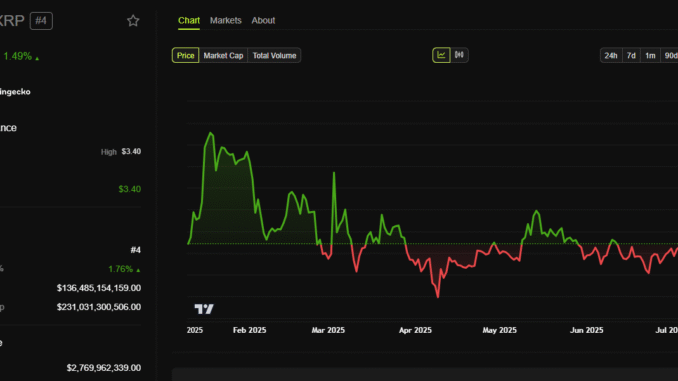Click the $136,485,154,159.00 value

pyautogui.click(x=99, y=288)
